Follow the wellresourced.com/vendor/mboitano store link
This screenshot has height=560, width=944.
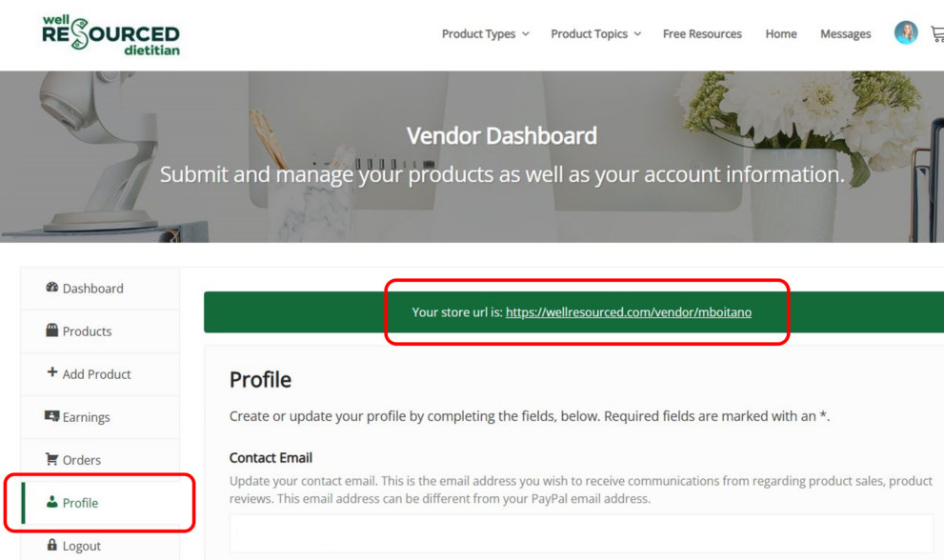(629, 312)
